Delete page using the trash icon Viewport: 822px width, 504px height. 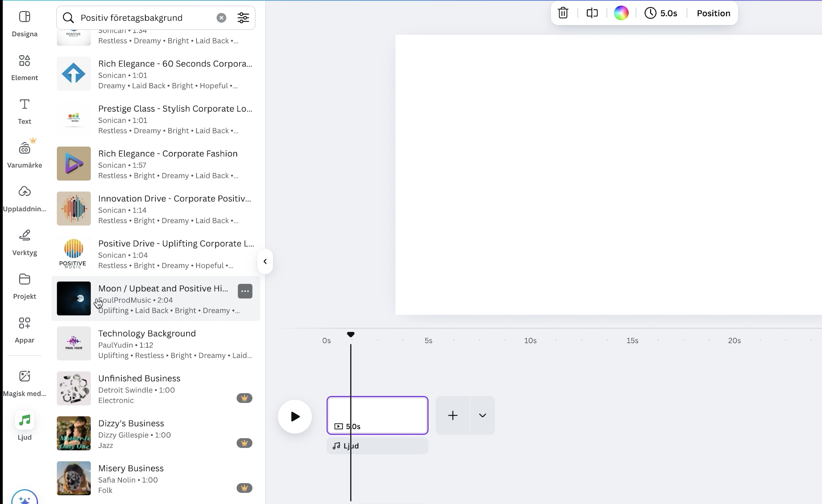tap(563, 13)
